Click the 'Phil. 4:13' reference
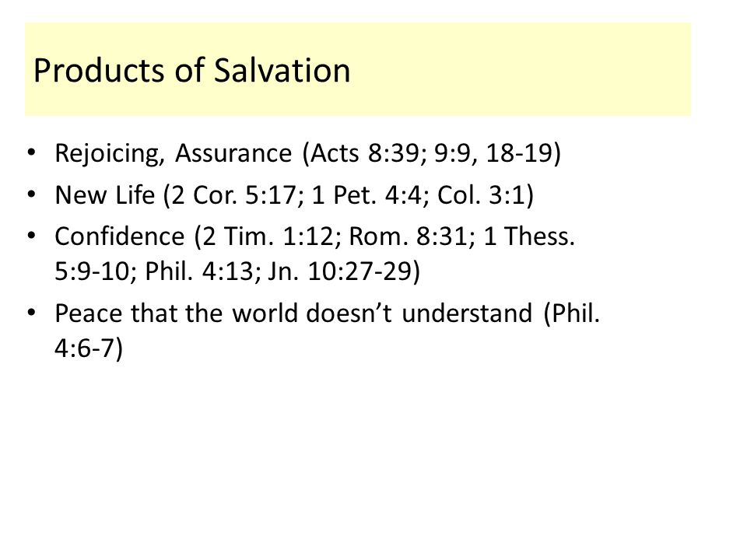The width and height of the screenshot is (747, 560). 200,271
